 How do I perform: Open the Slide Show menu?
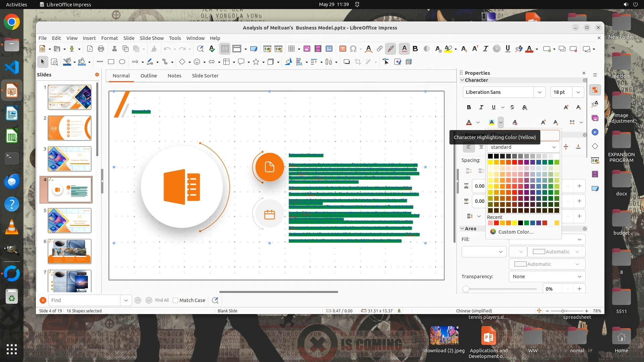coord(152,38)
